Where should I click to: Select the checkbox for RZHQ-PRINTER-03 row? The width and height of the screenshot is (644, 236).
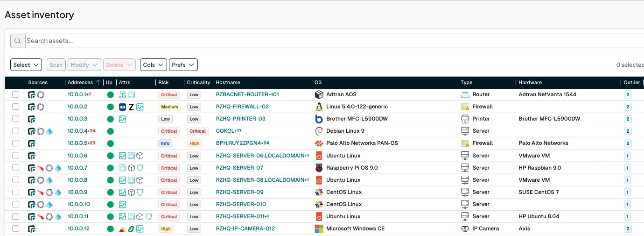click(x=16, y=119)
